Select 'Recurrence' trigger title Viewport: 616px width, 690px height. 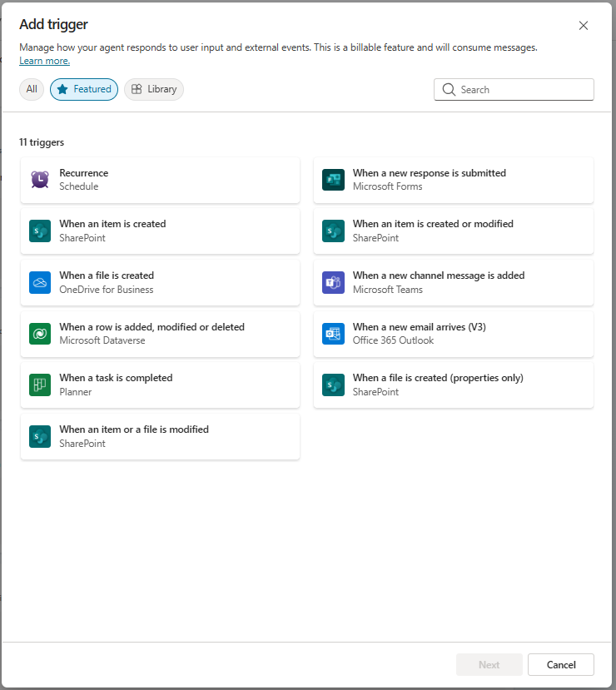coord(84,173)
